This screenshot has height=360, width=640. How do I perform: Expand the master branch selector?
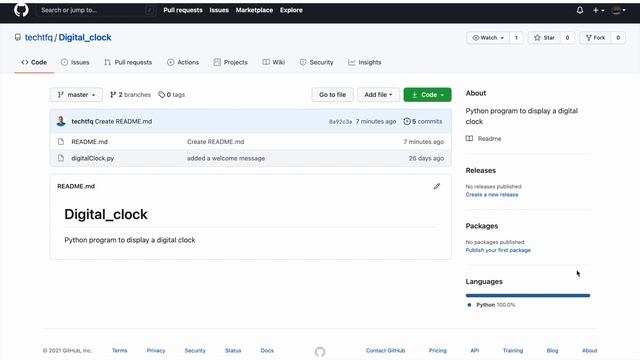pos(76,95)
